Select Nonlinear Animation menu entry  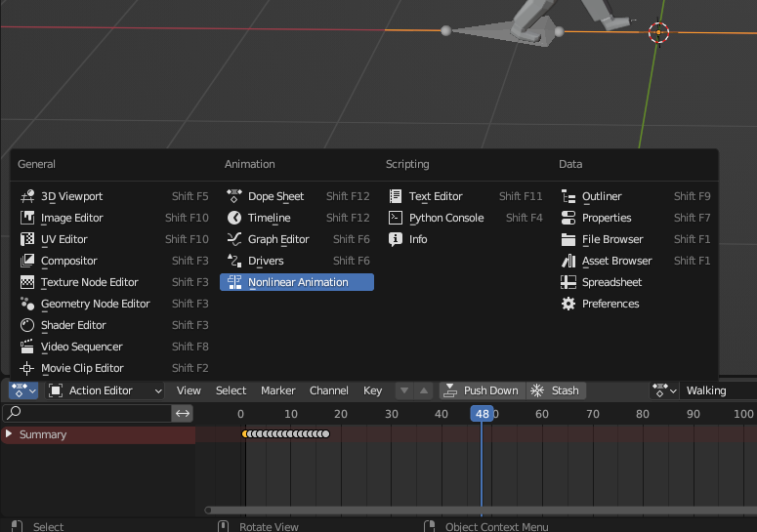pos(297,282)
